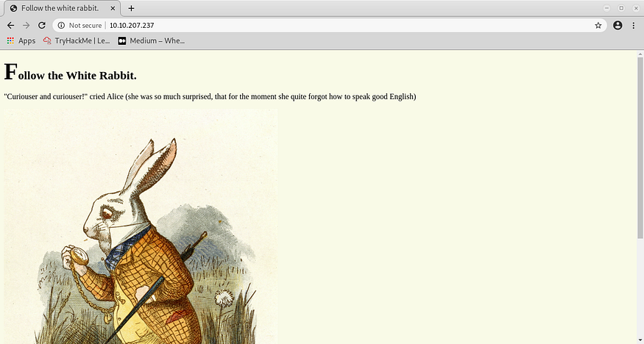The image size is (644, 344).
Task: Click the scrollbar up arrow
Action: click(x=640, y=54)
